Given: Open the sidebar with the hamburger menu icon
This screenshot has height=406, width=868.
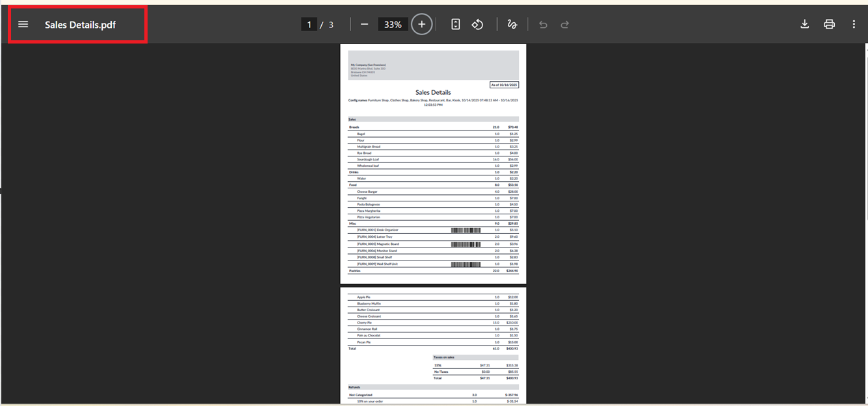Looking at the screenshot, I should (23, 25).
